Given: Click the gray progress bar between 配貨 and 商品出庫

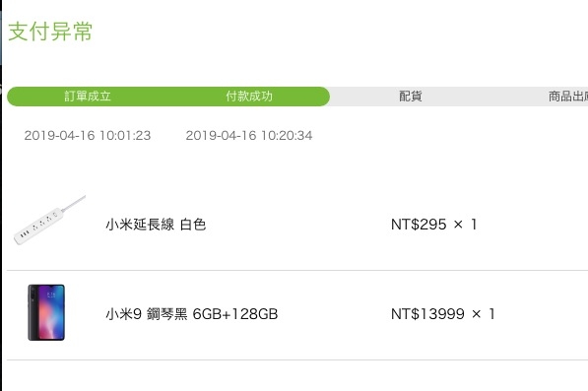Looking at the screenshot, I should click(486, 97).
